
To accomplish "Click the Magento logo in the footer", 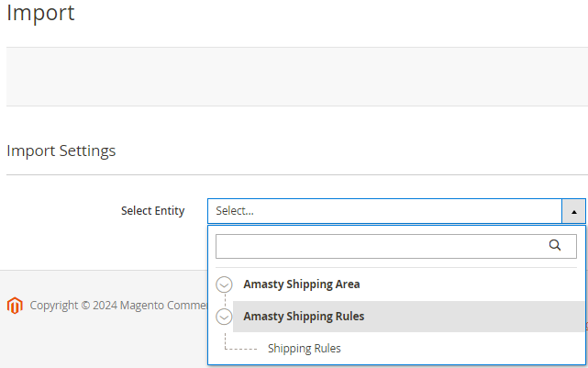I will click(15, 306).
